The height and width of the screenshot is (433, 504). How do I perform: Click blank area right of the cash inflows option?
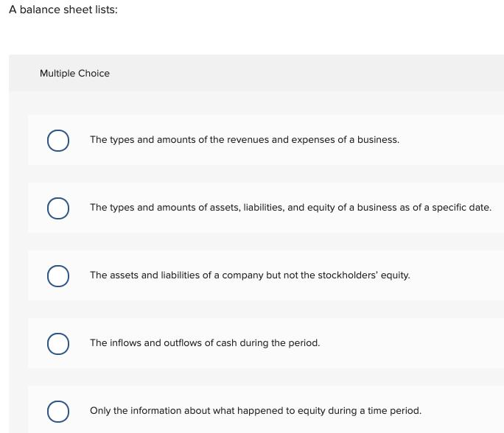[413, 343]
